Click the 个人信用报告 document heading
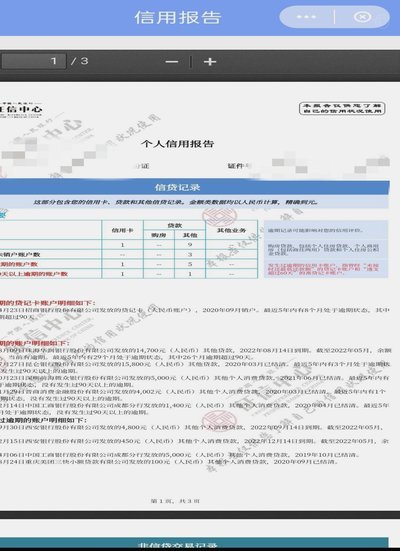This screenshot has height=551, width=400. coord(178,144)
